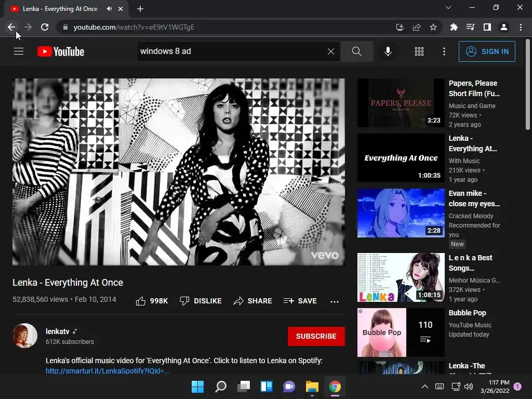
Task: Go back to the previous page
Action: [11, 27]
